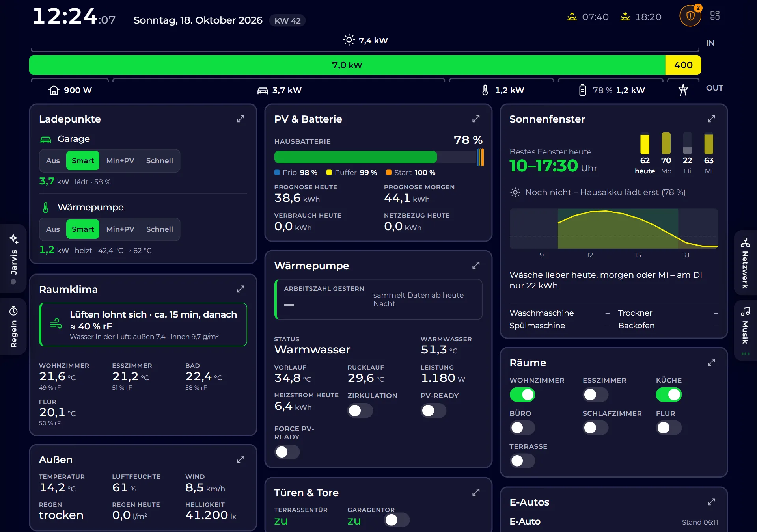Set Wärmepumpe mode to Aus
The width and height of the screenshot is (757, 532).
coord(53,229)
